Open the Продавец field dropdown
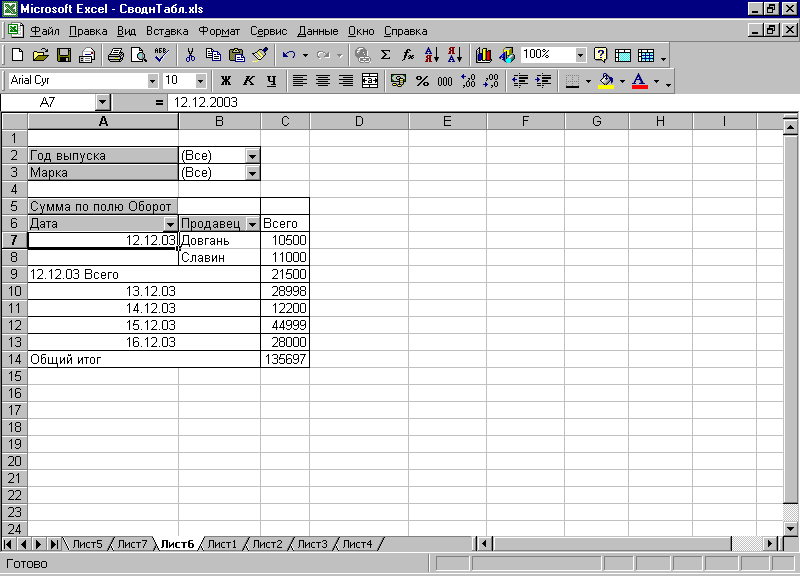The width and height of the screenshot is (800, 576). click(x=252, y=224)
